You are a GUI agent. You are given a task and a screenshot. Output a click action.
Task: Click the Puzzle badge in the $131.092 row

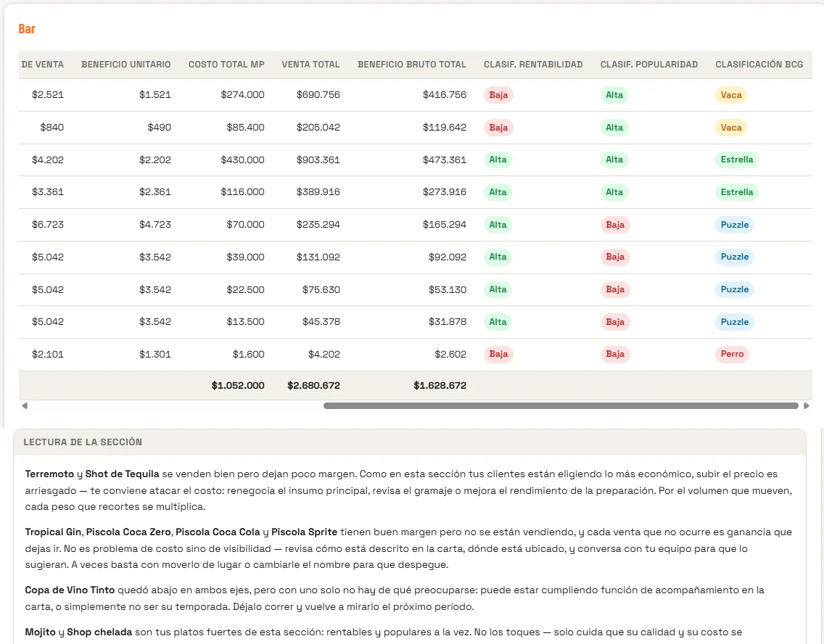coord(735,257)
